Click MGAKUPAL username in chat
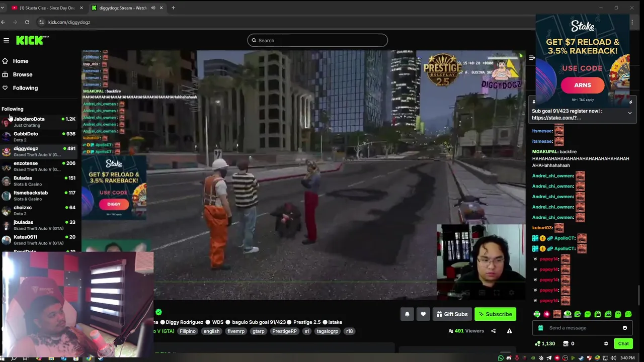This screenshot has width=644, height=362. (545, 151)
